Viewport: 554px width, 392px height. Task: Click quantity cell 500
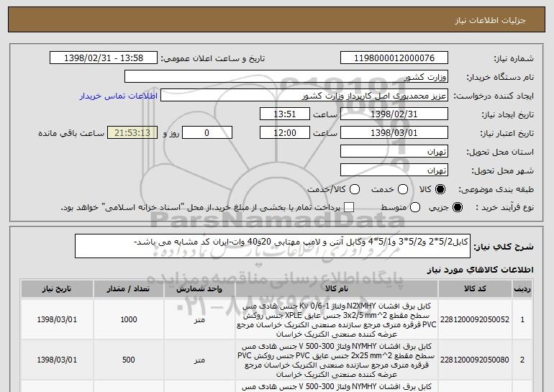pos(129,360)
